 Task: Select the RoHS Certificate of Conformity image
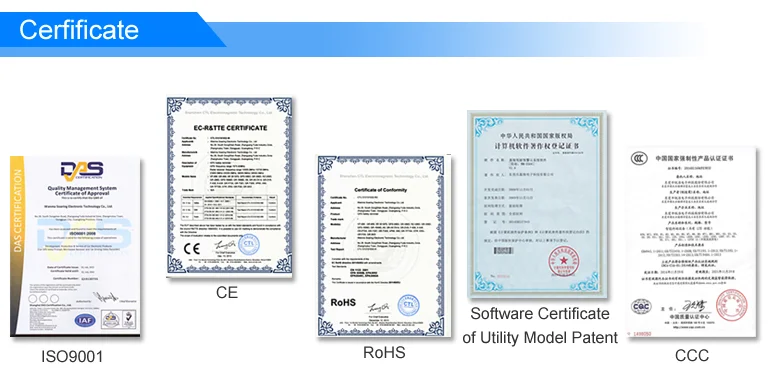pos(384,246)
